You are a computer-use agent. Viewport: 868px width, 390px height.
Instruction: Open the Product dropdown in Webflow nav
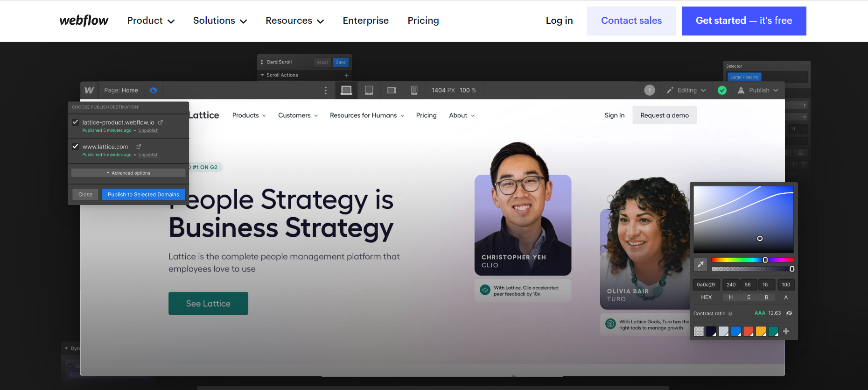tap(151, 21)
